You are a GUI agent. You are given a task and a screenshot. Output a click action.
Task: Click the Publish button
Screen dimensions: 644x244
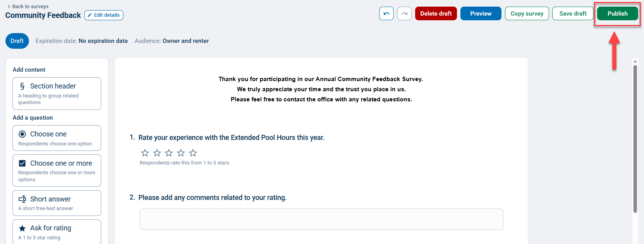(617, 14)
